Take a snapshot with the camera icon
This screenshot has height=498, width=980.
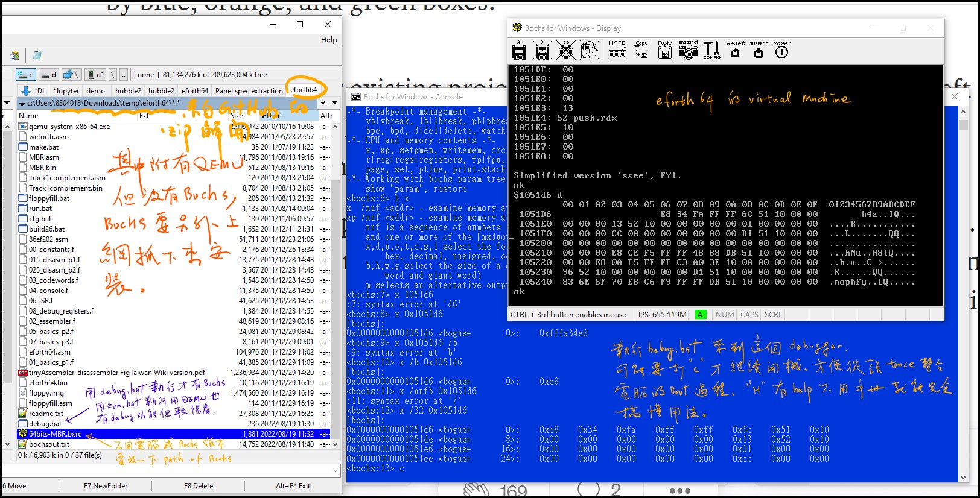coord(688,50)
